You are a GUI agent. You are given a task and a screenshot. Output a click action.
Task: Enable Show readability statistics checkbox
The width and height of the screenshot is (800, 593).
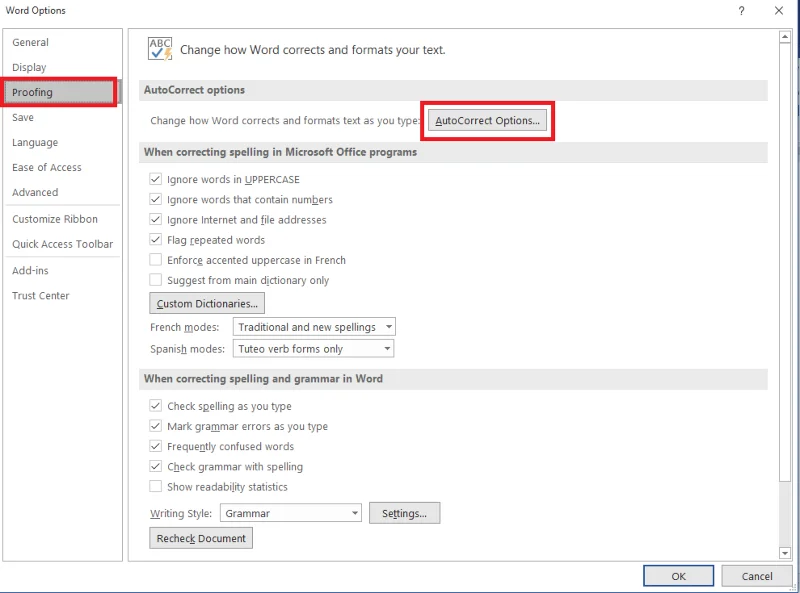[156, 486]
